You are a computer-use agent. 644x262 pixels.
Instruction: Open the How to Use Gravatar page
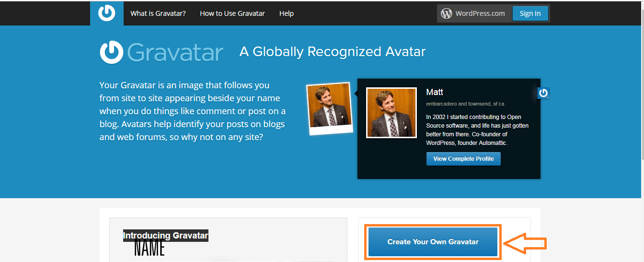[232, 13]
